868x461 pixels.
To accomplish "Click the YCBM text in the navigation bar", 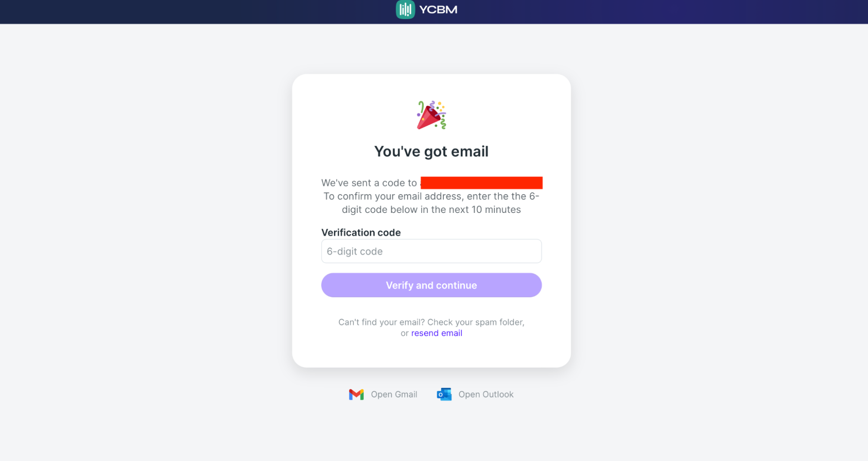I will coord(439,9).
